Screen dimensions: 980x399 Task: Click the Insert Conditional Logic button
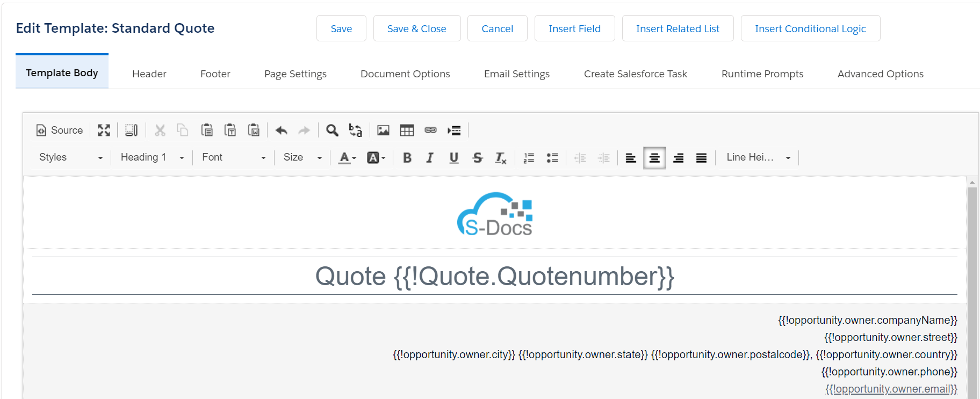(x=811, y=28)
